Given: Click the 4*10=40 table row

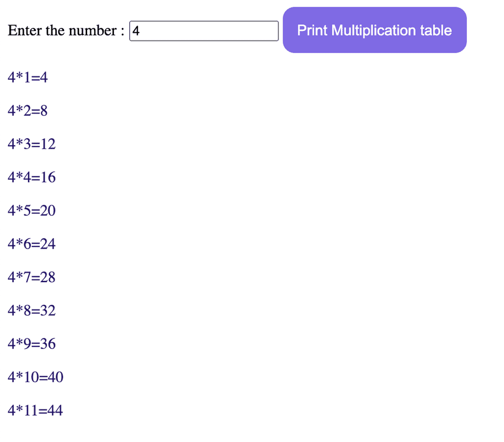Looking at the screenshot, I should [x=35, y=377].
